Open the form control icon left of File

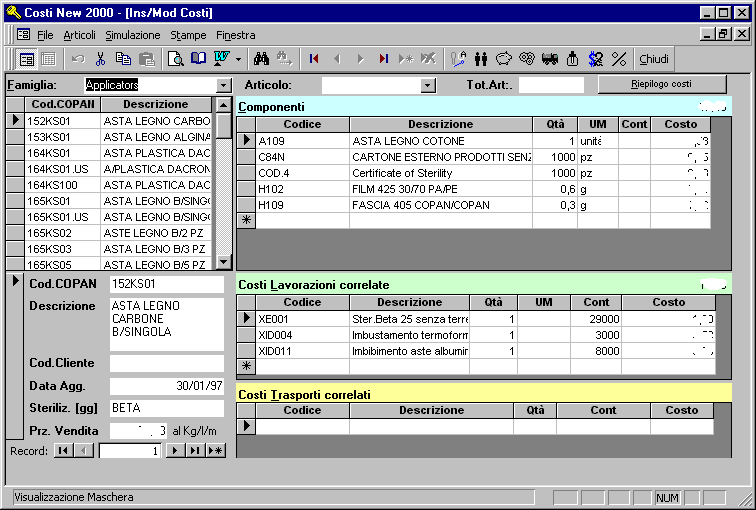tap(23, 35)
